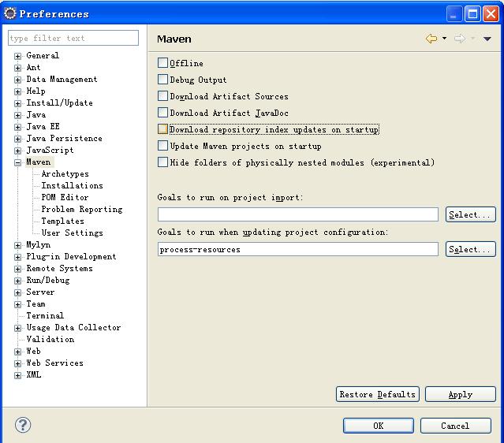Screen dimensions: 504x443
Task: Confirm with the OK button
Action: click(379, 426)
